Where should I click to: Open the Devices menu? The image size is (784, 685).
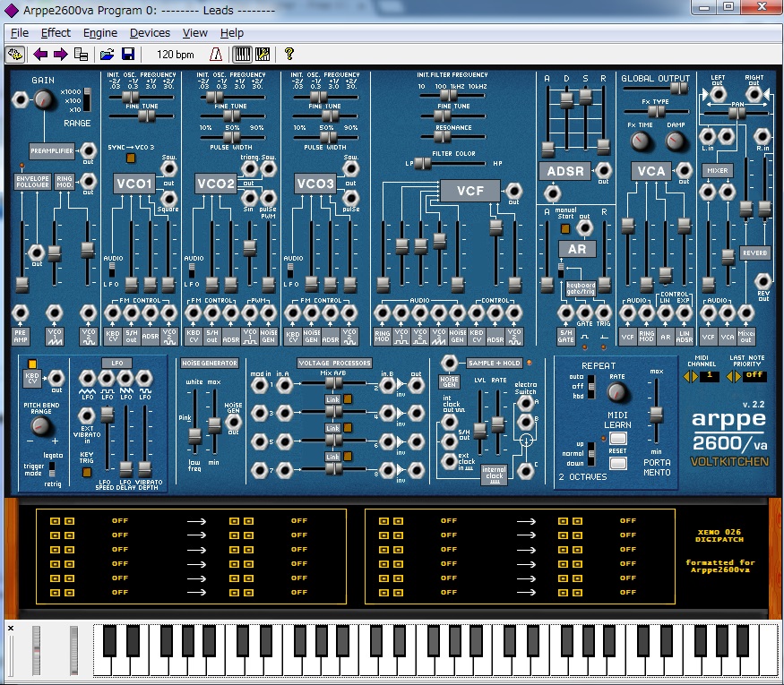(x=150, y=33)
